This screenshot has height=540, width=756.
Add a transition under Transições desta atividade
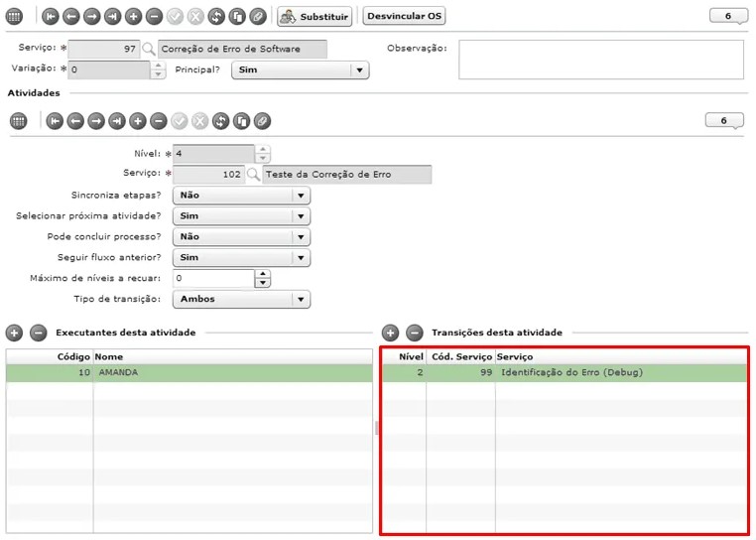point(390,333)
